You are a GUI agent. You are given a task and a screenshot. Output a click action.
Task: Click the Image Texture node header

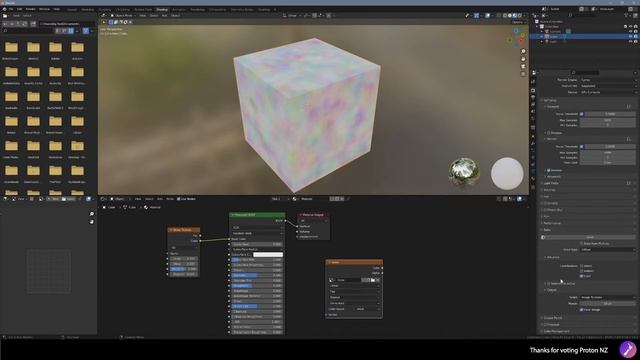354,262
